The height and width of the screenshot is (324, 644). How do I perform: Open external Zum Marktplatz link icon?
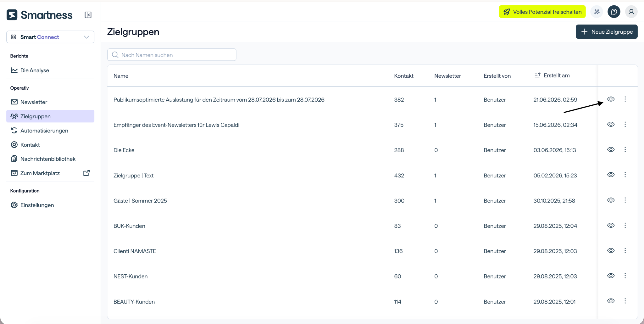(x=86, y=173)
